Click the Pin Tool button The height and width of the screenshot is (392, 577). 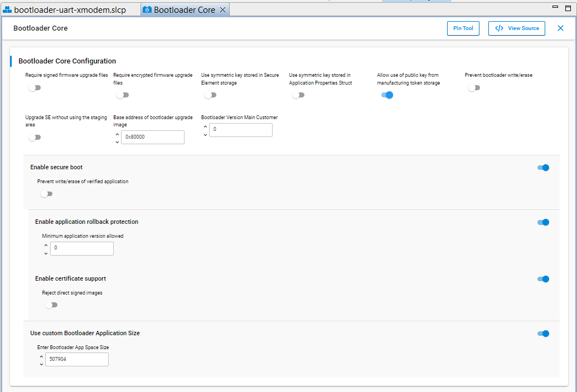(x=463, y=28)
